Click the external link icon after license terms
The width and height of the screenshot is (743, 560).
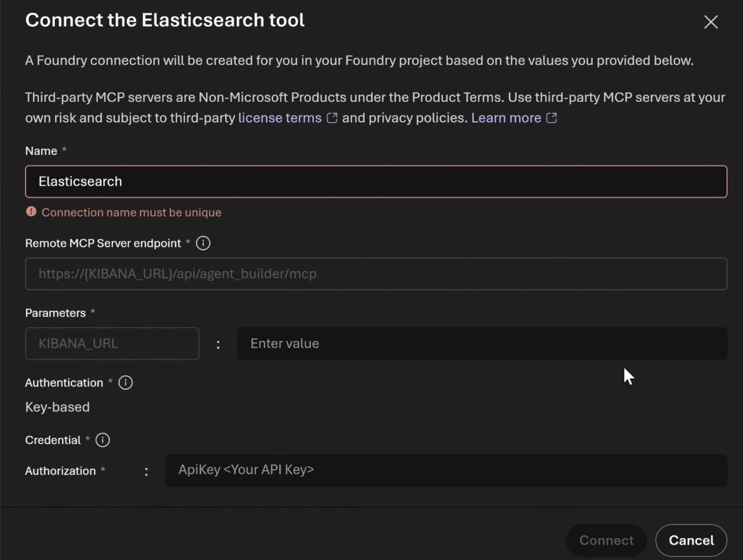[x=332, y=118]
